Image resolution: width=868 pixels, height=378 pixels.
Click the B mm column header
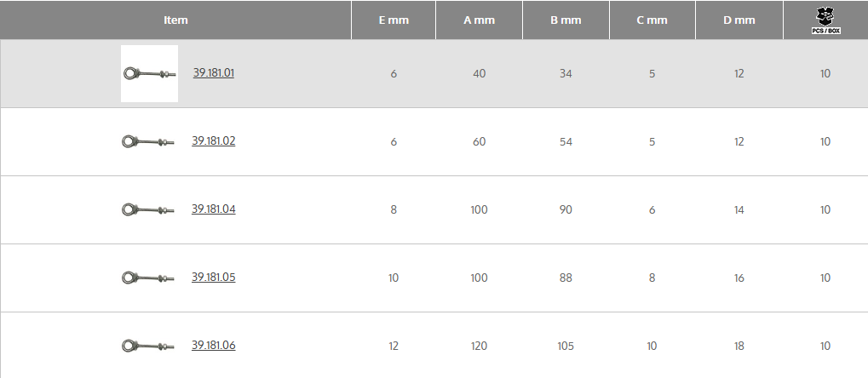[x=566, y=20]
